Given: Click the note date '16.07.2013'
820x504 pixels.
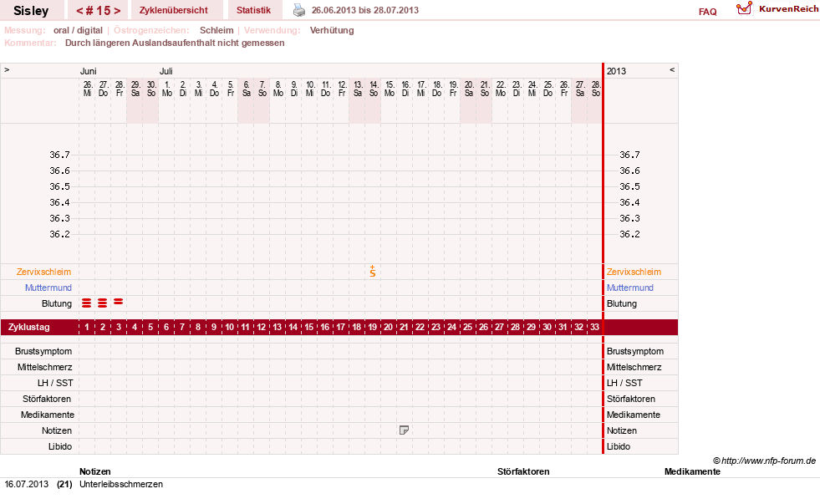Looking at the screenshot, I should tap(26, 484).
